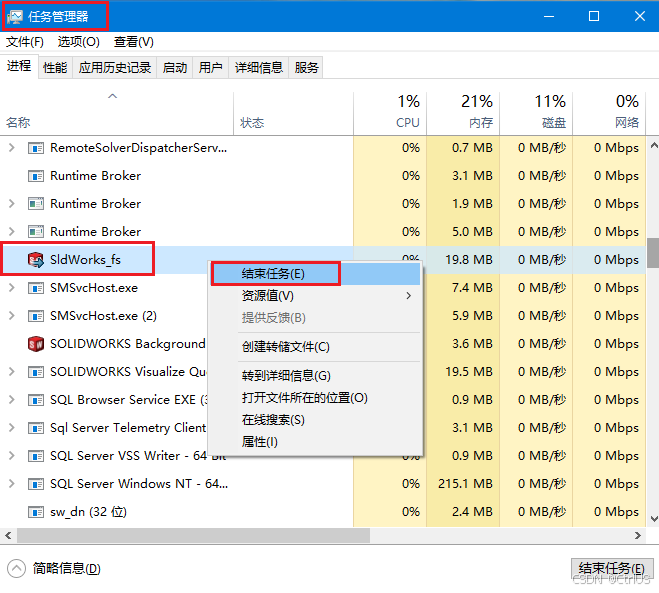Expand the SOLIDWORKS Visualize Queue group
This screenshot has width=659, height=593.
click(x=12, y=372)
